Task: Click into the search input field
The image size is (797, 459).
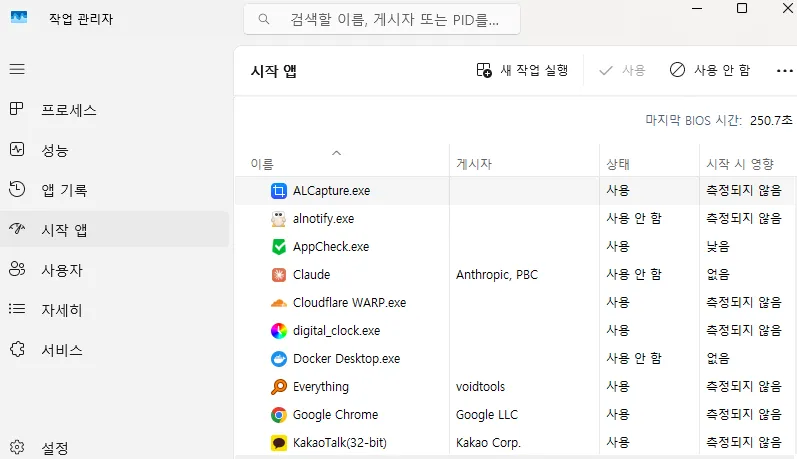Action: [382, 19]
